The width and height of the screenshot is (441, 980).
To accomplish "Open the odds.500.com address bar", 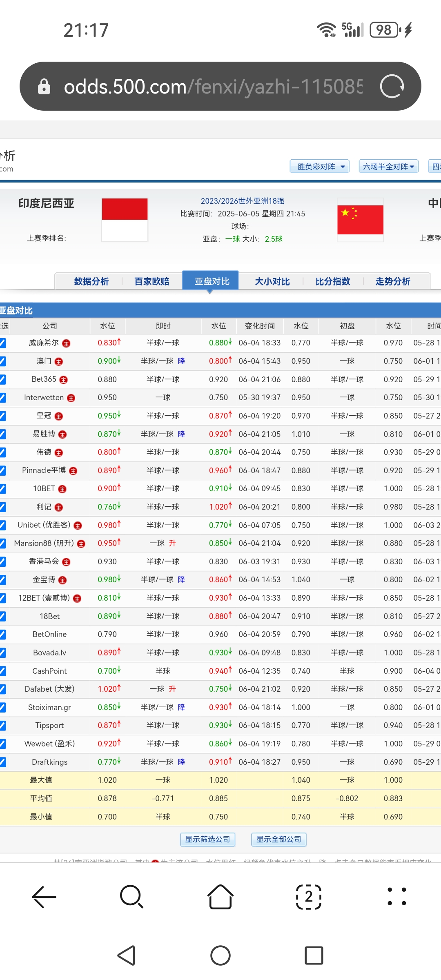I will tap(220, 86).
